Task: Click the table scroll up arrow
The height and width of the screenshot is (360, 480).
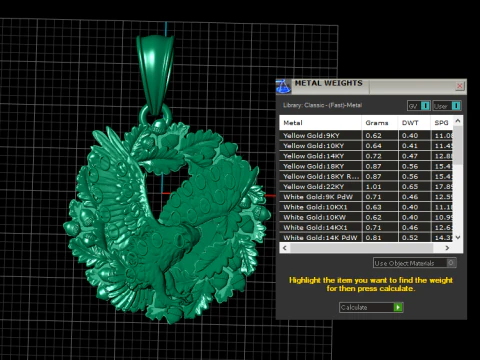Action: (x=458, y=121)
